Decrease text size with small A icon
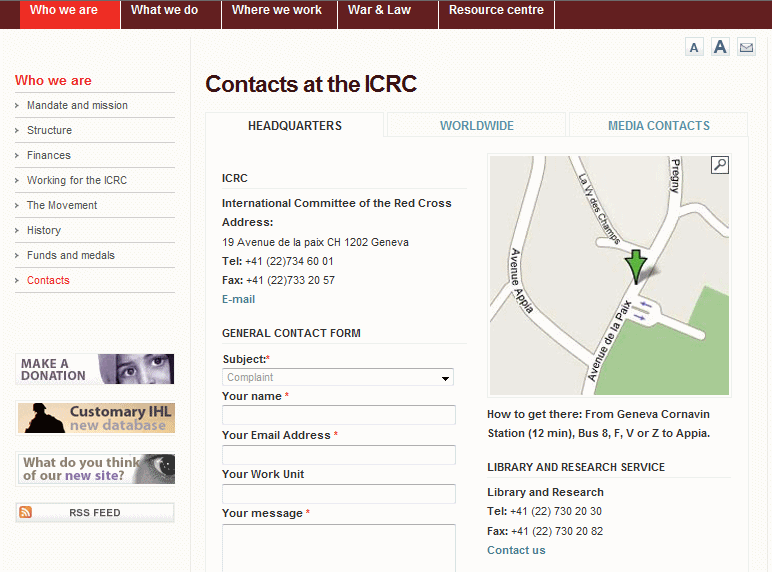Screen dimensions: 772x572 tap(694, 47)
